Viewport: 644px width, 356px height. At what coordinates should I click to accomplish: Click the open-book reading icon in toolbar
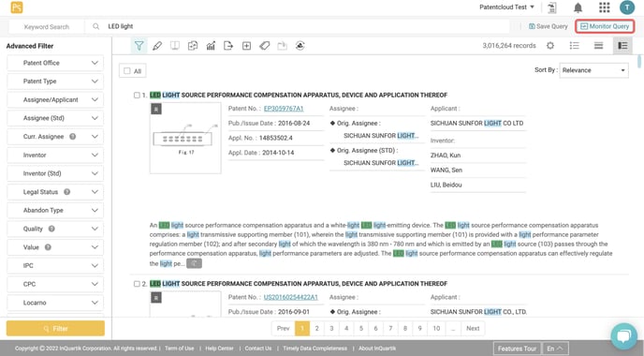tap(175, 46)
